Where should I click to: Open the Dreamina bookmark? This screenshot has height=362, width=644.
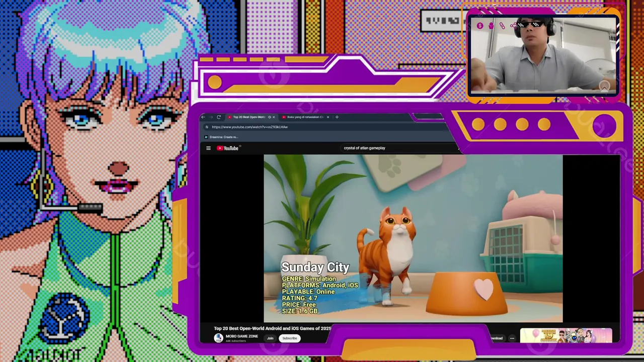tap(221, 137)
